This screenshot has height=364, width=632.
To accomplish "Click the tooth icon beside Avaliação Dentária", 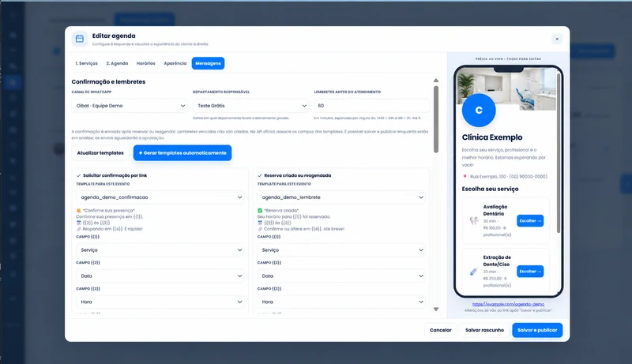I will pos(474,220).
